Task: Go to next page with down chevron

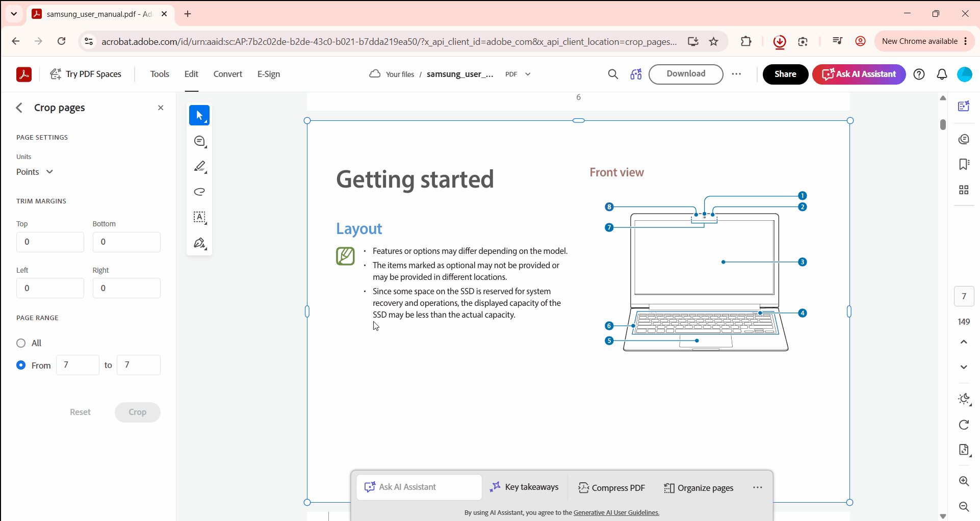Action: [964, 367]
